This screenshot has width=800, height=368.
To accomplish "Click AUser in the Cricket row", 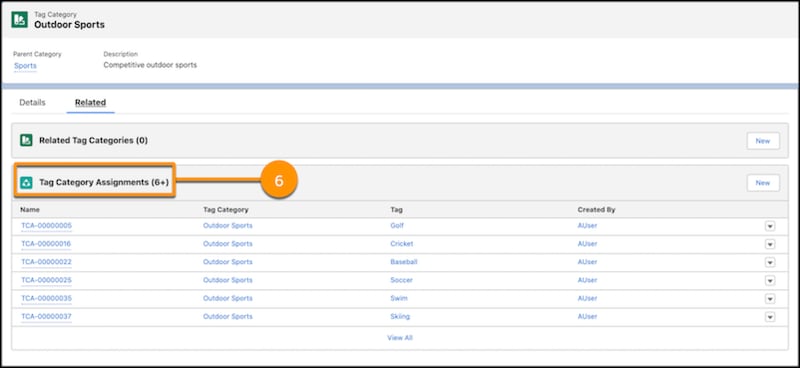I will (x=587, y=244).
